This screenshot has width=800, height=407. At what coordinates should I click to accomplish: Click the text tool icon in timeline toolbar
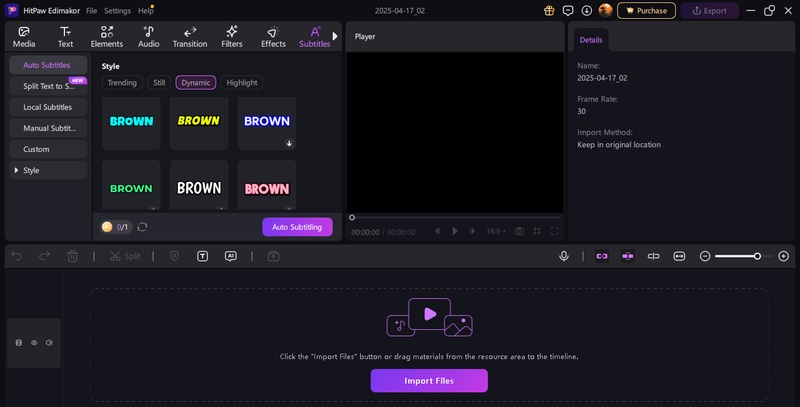203,256
